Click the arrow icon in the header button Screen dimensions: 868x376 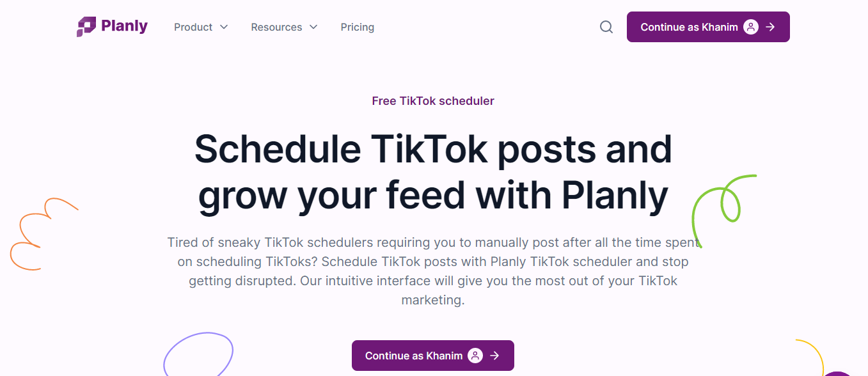tap(771, 27)
